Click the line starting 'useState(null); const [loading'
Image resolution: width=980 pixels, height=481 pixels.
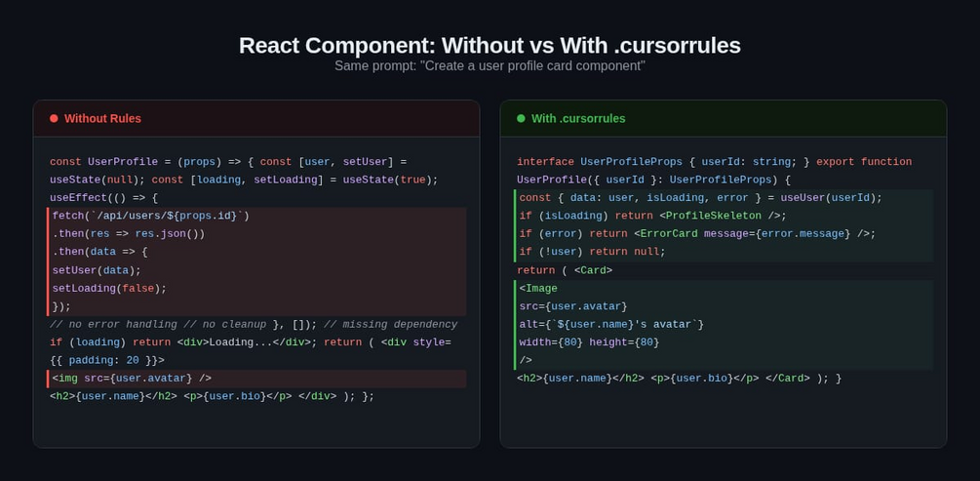click(244, 180)
